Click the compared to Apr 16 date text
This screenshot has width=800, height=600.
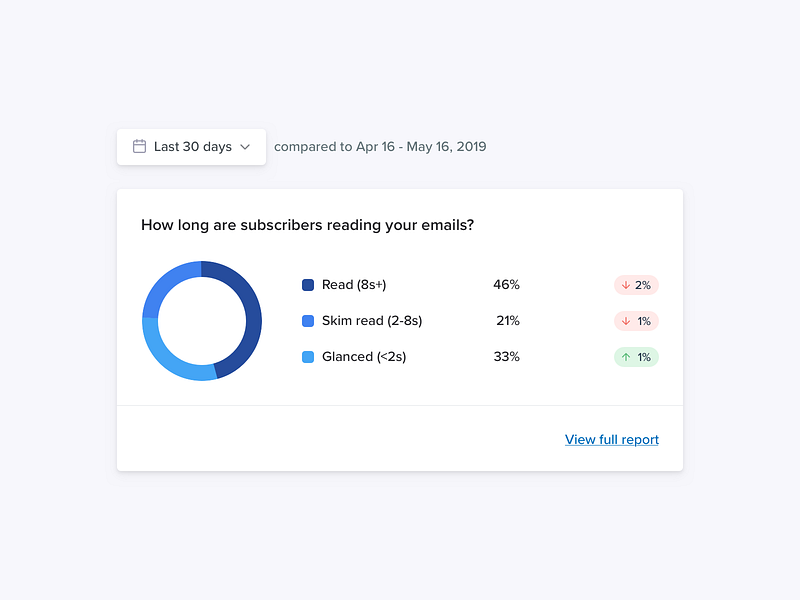(x=380, y=146)
